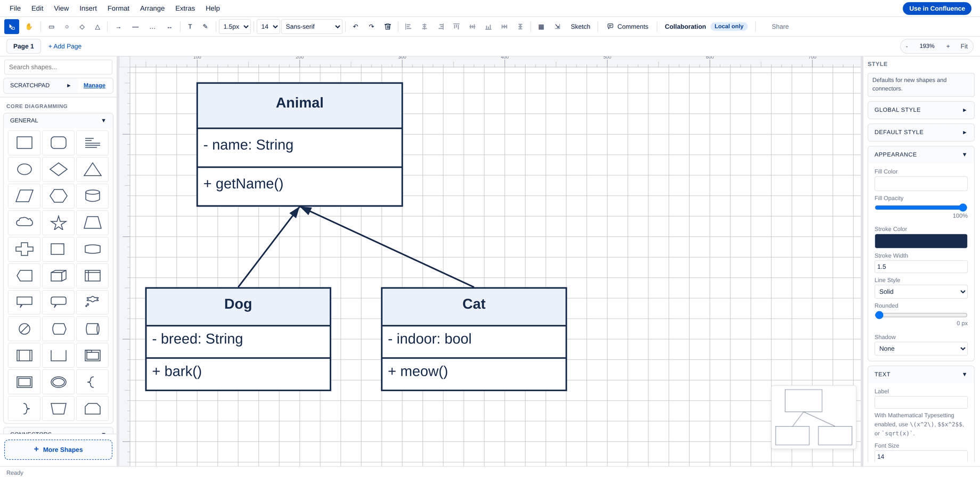Choose the arrow connector tool
The image size is (980, 479).
(118, 27)
